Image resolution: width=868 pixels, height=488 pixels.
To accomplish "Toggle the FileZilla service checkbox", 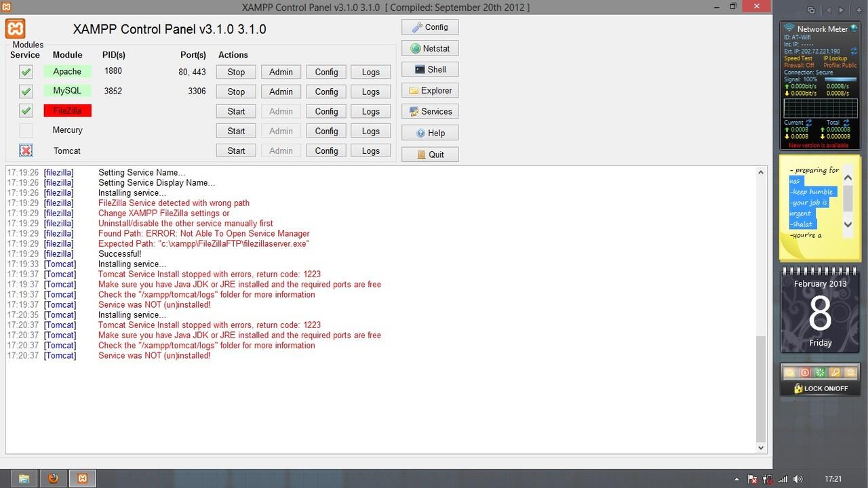I will 26,111.
